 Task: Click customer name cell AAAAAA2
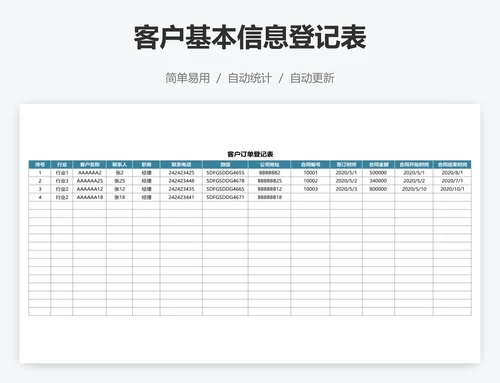pos(89,173)
